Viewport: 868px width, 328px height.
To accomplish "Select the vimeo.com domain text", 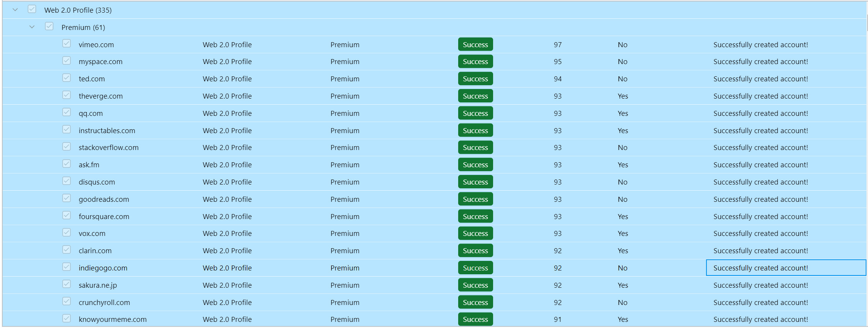I will click(x=96, y=45).
